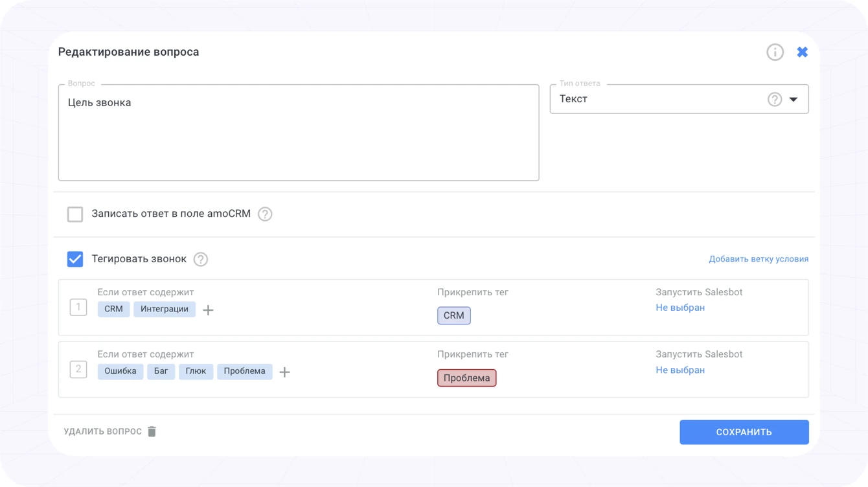The height and width of the screenshot is (487, 868).
Task: Expand the answer type dropdown arrow
Action: point(794,100)
